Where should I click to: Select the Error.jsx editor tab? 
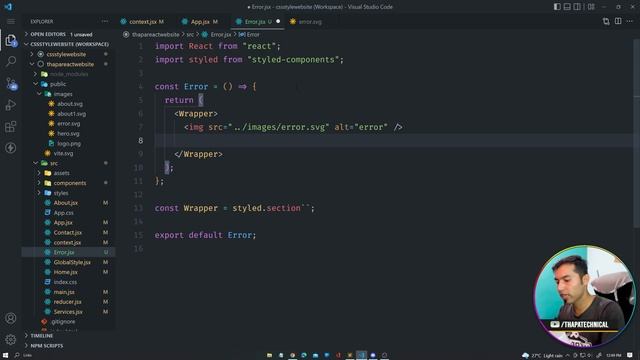click(x=256, y=22)
